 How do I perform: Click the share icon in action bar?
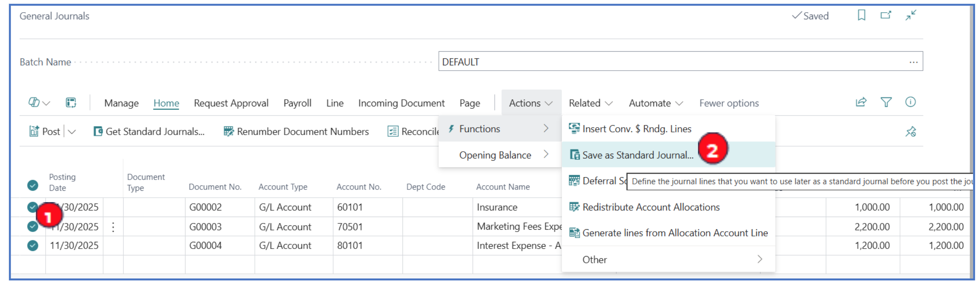861,102
